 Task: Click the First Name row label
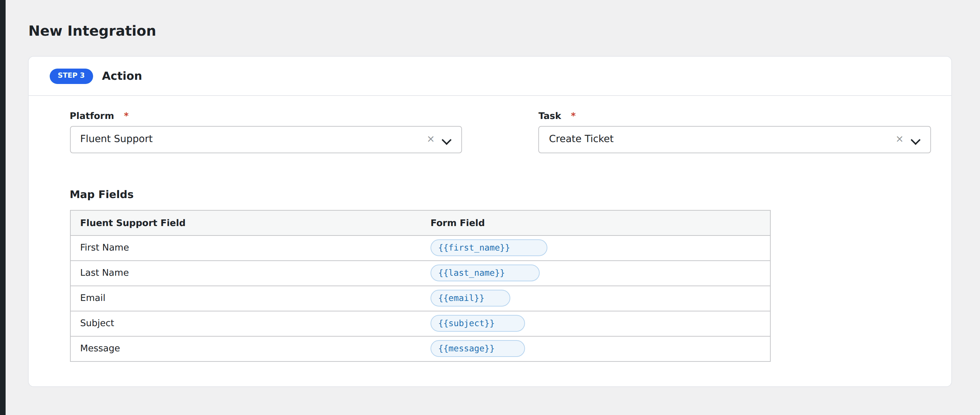pos(104,248)
